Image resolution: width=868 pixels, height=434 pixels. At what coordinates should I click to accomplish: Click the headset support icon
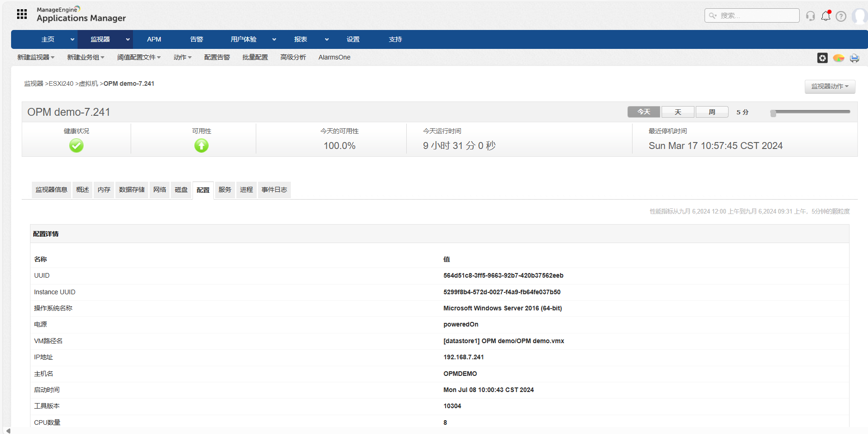click(x=810, y=16)
